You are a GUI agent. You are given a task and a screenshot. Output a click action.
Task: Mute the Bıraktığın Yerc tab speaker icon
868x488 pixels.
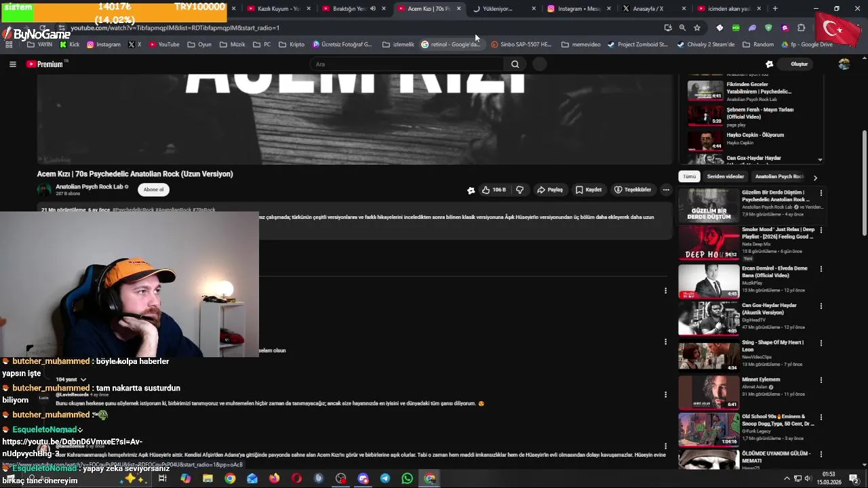(x=373, y=9)
